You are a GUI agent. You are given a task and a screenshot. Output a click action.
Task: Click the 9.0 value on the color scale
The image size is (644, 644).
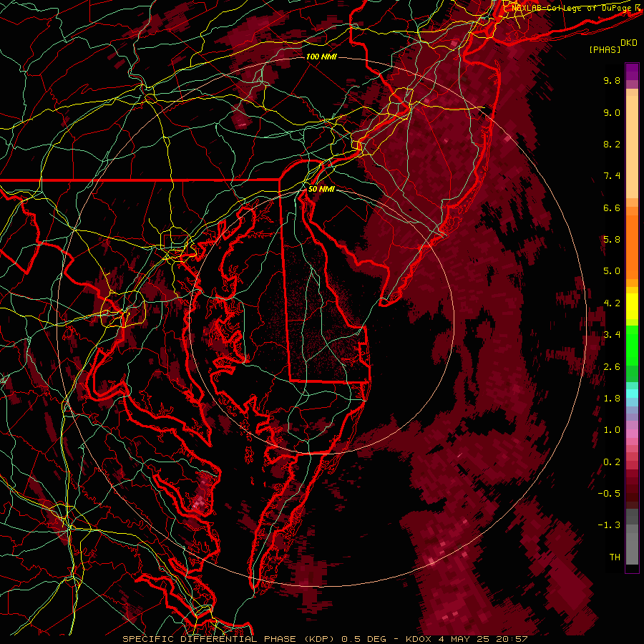pos(612,112)
